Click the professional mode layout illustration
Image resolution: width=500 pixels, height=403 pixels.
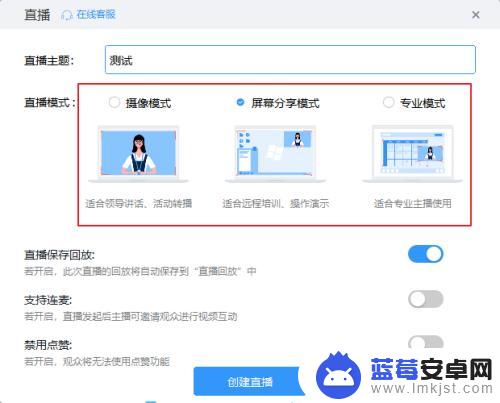coord(412,154)
